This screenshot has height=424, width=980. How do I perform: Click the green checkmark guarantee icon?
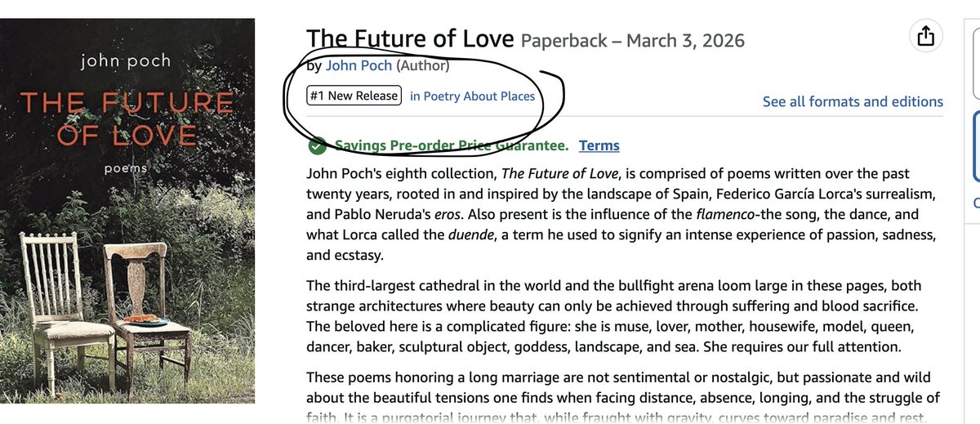point(317,146)
